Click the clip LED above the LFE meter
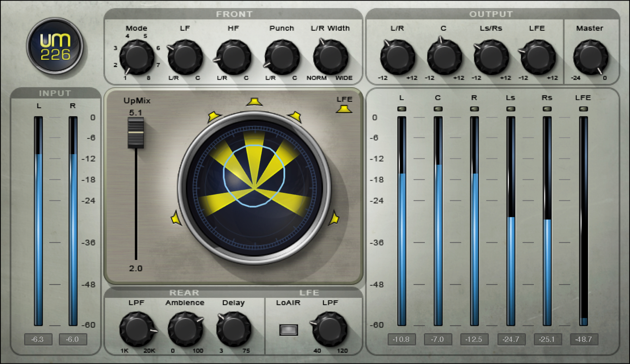Viewport: 630px width, 364px height. click(x=583, y=109)
